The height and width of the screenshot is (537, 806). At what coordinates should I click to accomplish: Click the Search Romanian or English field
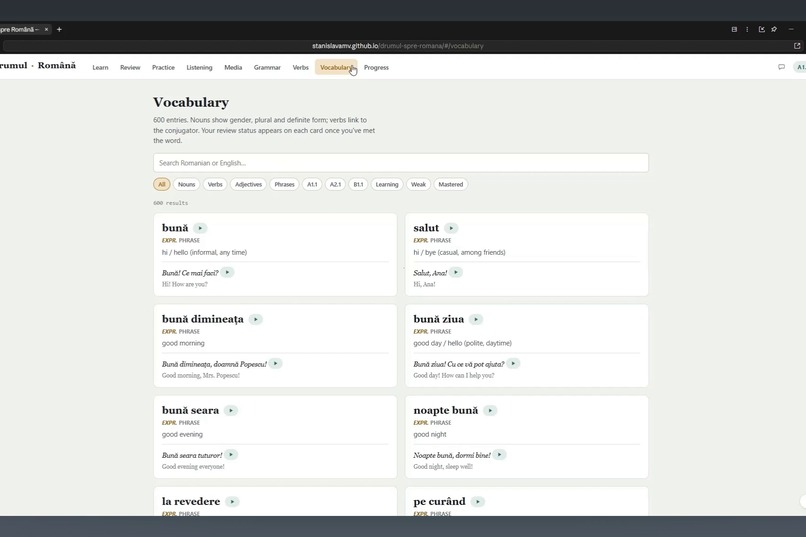tap(400, 163)
